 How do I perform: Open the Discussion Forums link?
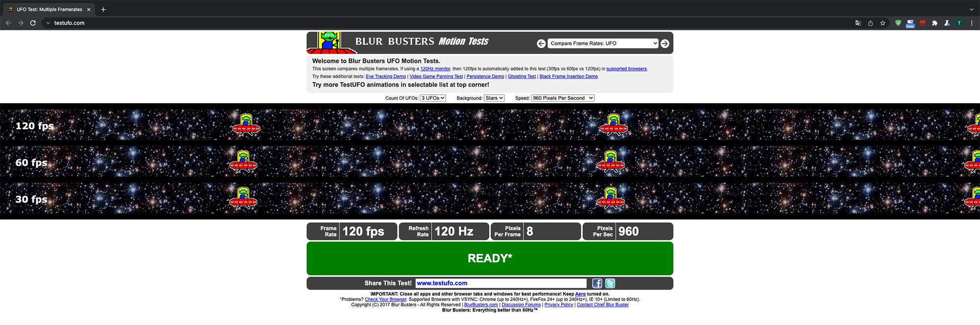(521, 305)
